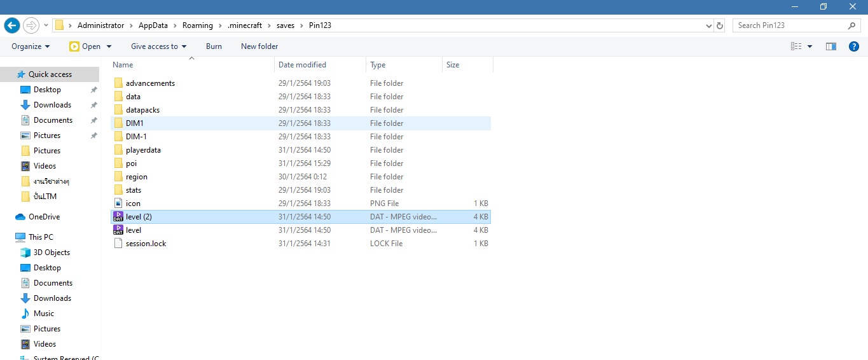Focus the Search Pin123 box
The height and width of the screenshot is (360, 868).
coord(791,25)
